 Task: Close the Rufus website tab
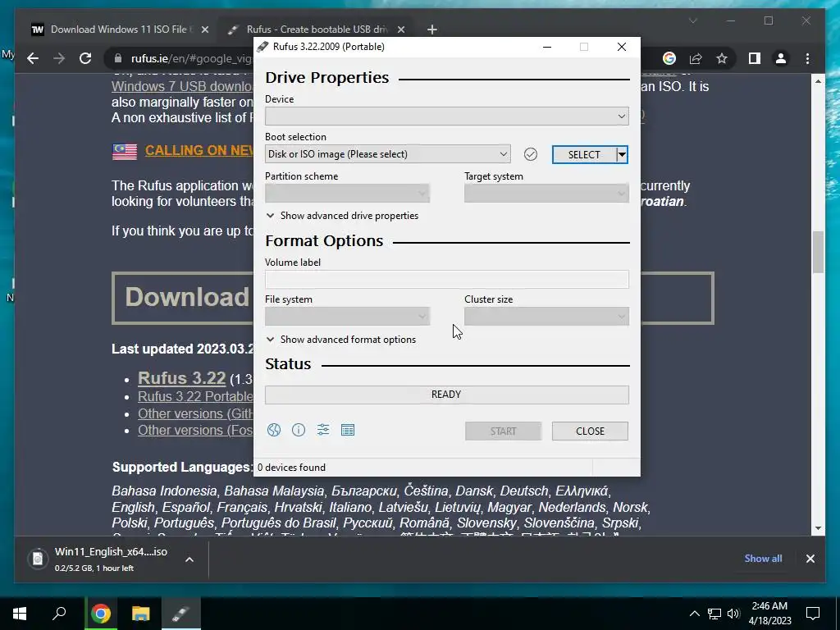401,30
